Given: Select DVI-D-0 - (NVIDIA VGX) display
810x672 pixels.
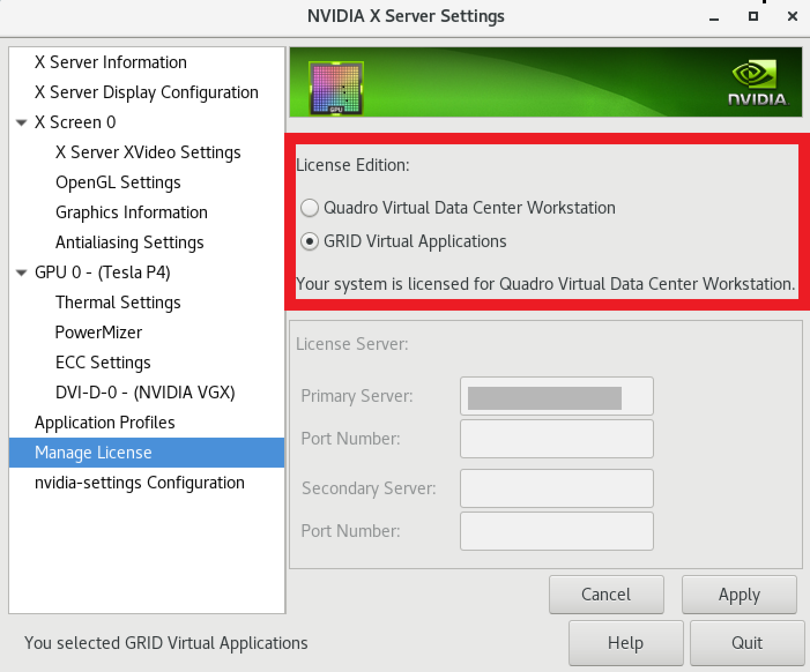Looking at the screenshot, I should [x=145, y=392].
